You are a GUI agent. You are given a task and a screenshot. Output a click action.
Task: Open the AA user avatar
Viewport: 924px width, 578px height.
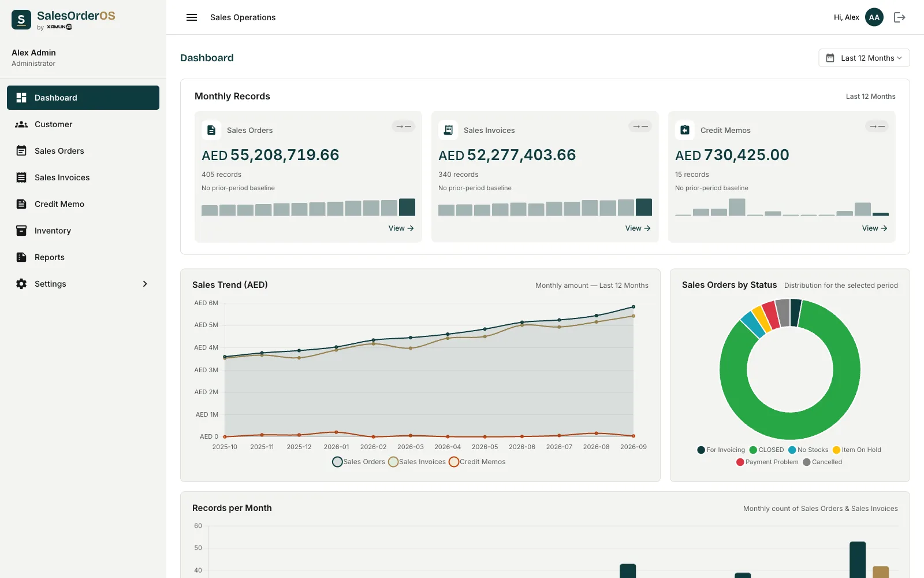click(x=874, y=17)
